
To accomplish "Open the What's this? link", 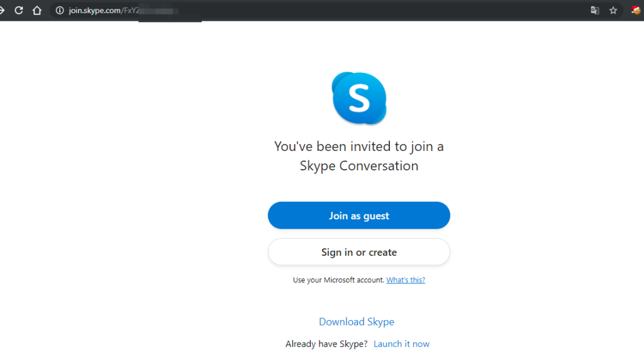I will pyautogui.click(x=406, y=280).
